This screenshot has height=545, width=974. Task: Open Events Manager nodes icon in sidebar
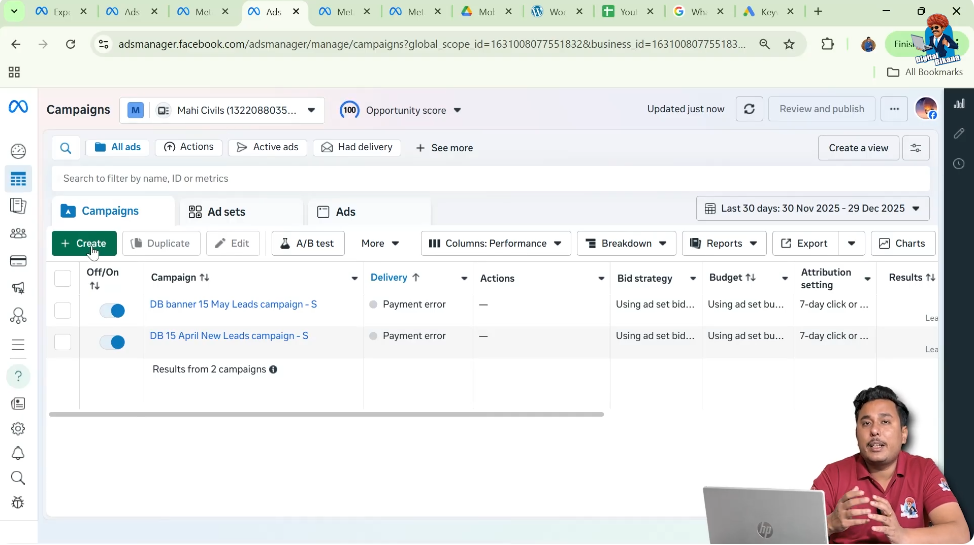point(18,316)
